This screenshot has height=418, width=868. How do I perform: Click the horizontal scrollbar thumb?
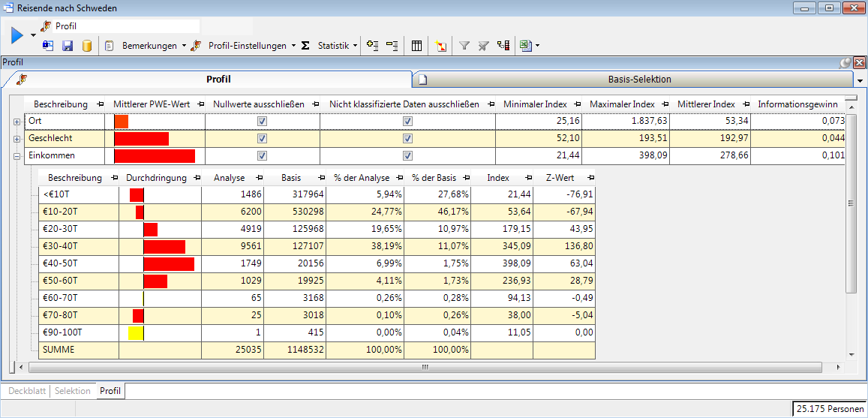tap(424, 368)
